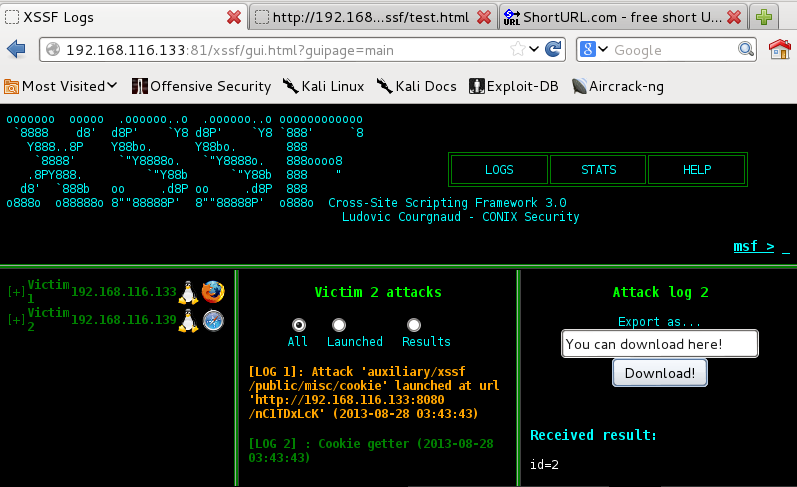797x487 pixels.
Task: Open the Most Visited bookmarks dropdown
Action: tap(60, 86)
